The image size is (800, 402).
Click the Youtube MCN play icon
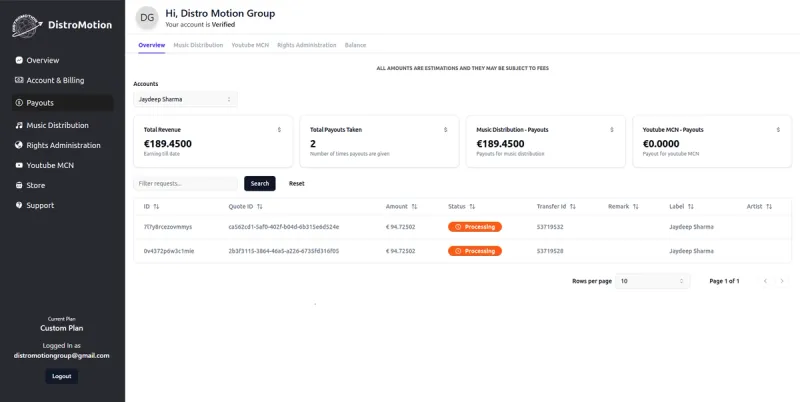coord(19,165)
